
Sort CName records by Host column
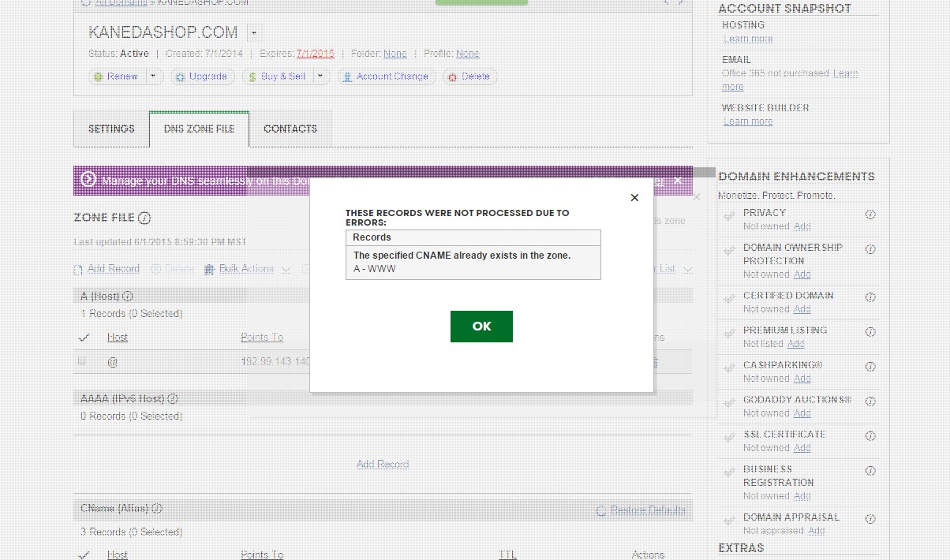coord(118,555)
